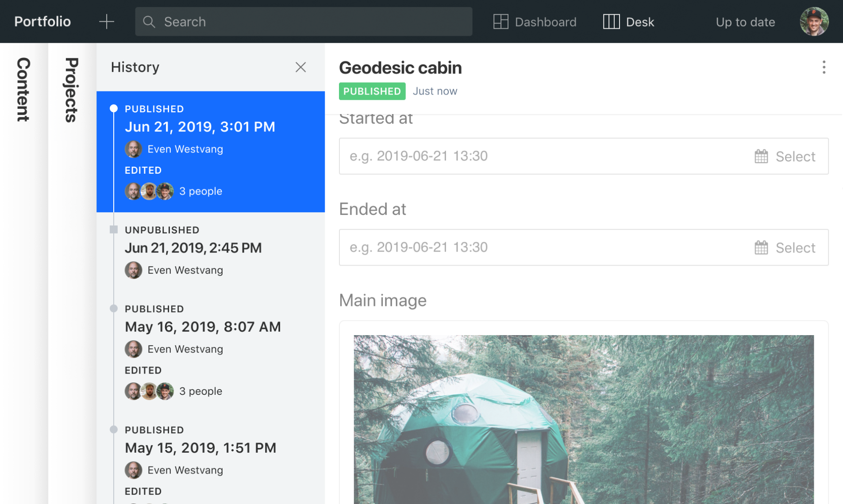Click the green PUBLISHED status badge
This screenshot has height=504, width=843.
click(372, 91)
